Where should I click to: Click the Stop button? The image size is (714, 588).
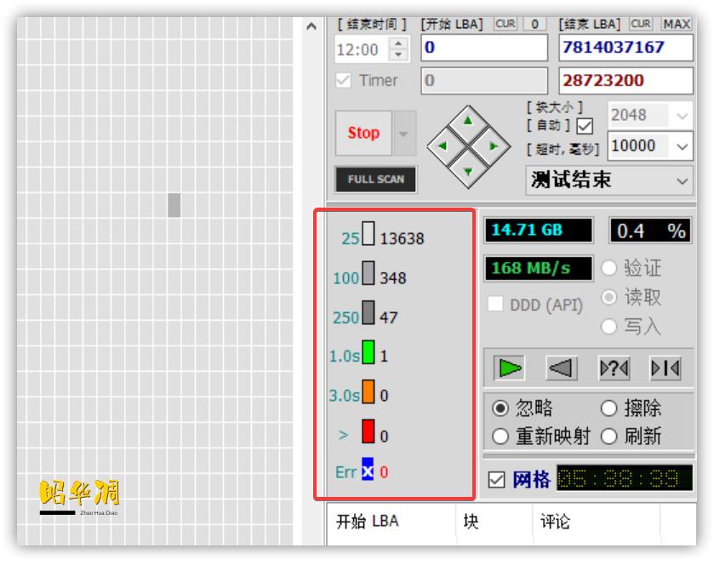[x=363, y=134]
